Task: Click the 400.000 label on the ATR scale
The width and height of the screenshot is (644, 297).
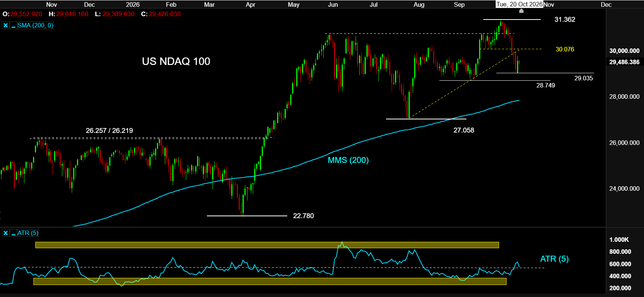Action: 620,276
